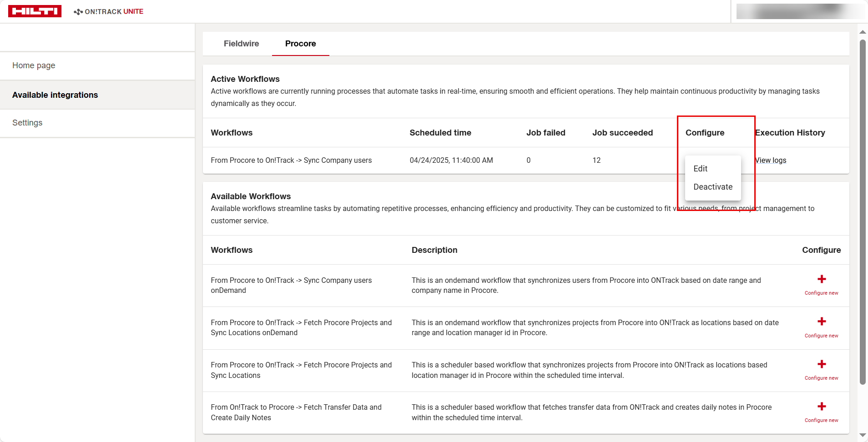868x442 pixels.
Task: Open Available integrations in sidebar
Action: pos(97,95)
